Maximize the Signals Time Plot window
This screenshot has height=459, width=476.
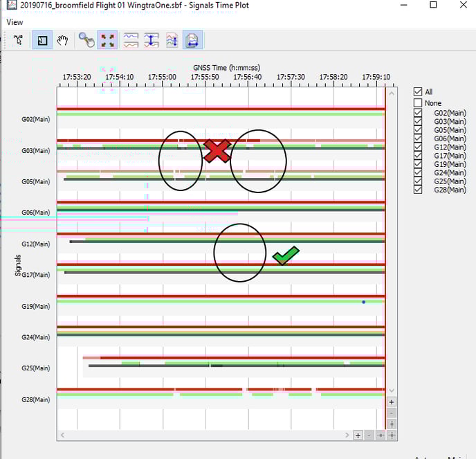(x=433, y=6)
